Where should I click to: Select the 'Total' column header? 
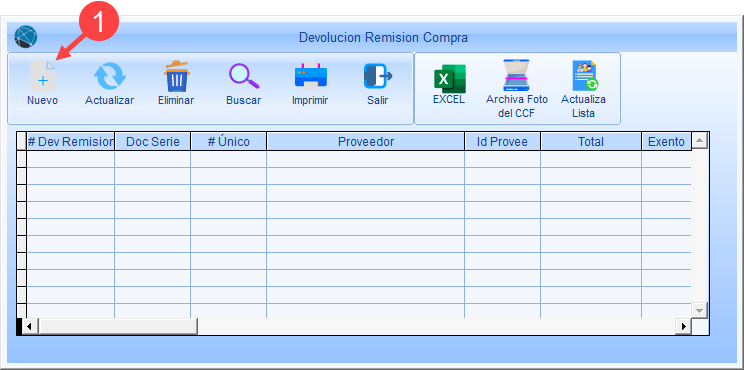[591, 141]
